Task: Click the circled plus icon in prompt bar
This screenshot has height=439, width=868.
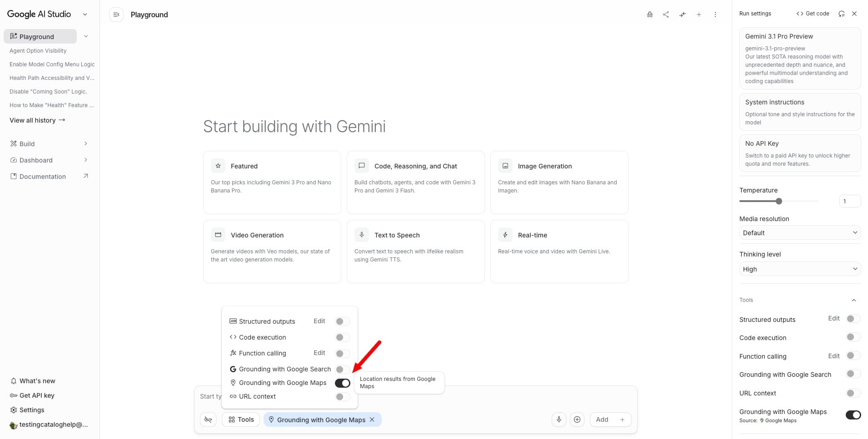Action: click(x=577, y=419)
